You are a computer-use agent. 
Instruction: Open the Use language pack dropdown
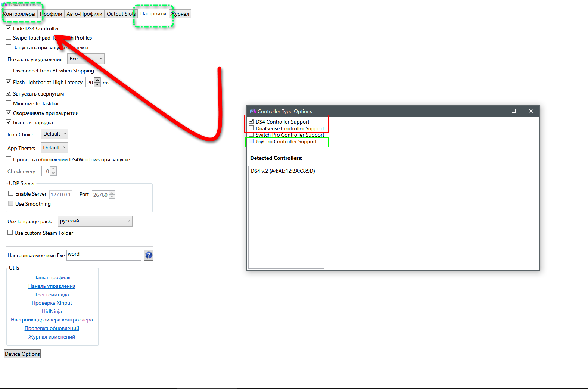[95, 221]
